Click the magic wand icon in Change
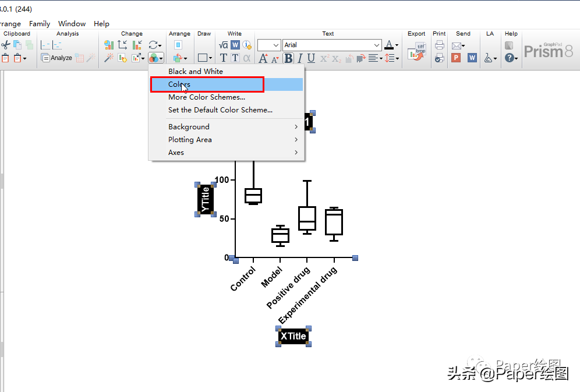 tap(109, 58)
